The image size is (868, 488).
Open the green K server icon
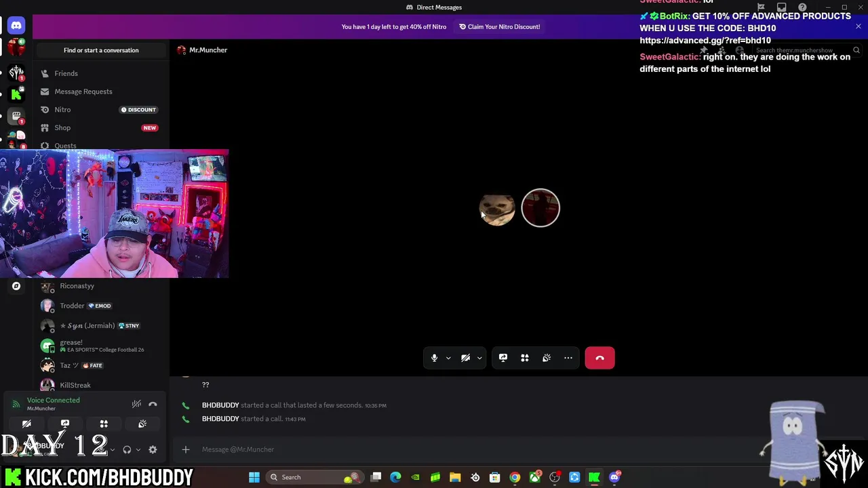click(16, 94)
